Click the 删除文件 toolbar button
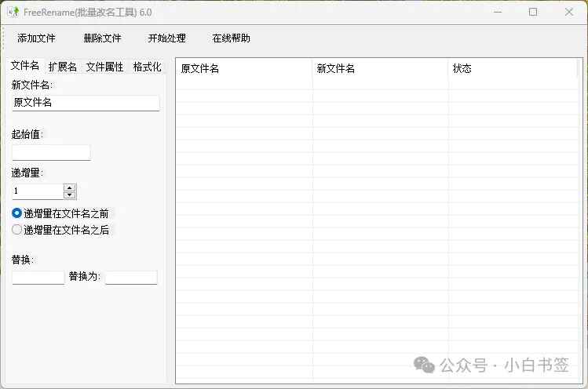The height and width of the screenshot is (389, 588). [102, 38]
